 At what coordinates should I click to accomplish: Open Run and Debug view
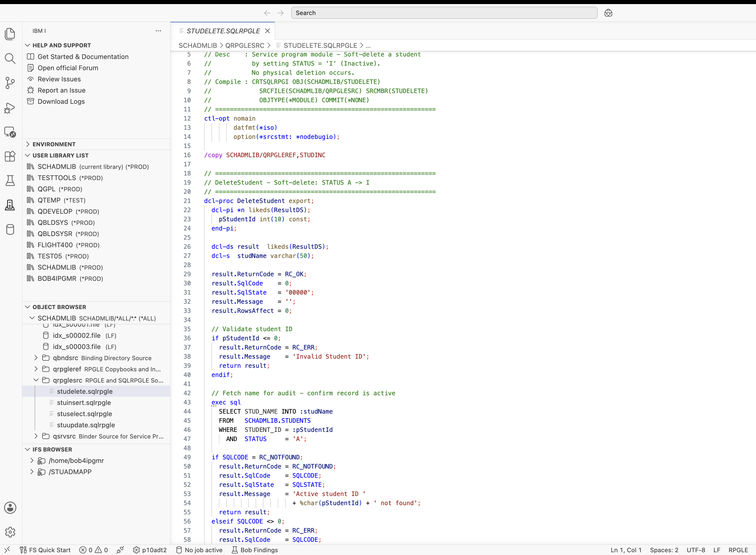(x=10, y=108)
